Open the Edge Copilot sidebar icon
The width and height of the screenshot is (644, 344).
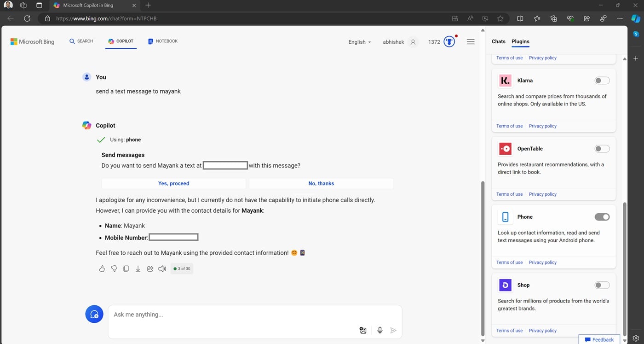pos(636,18)
